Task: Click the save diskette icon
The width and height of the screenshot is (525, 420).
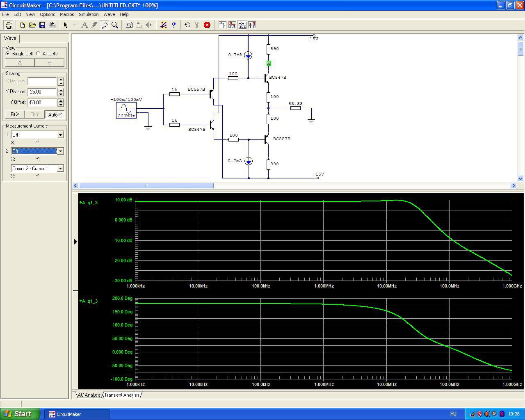Action: pos(42,25)
